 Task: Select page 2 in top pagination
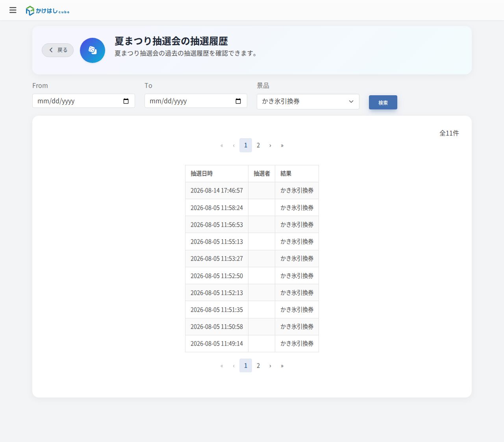tap(258, 145)
